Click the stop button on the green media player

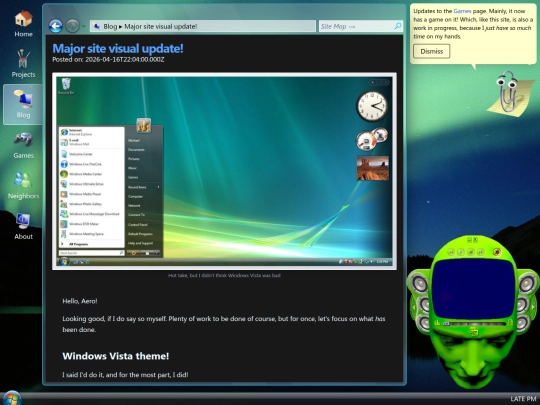pyautogui.click(x=471, y=252)
